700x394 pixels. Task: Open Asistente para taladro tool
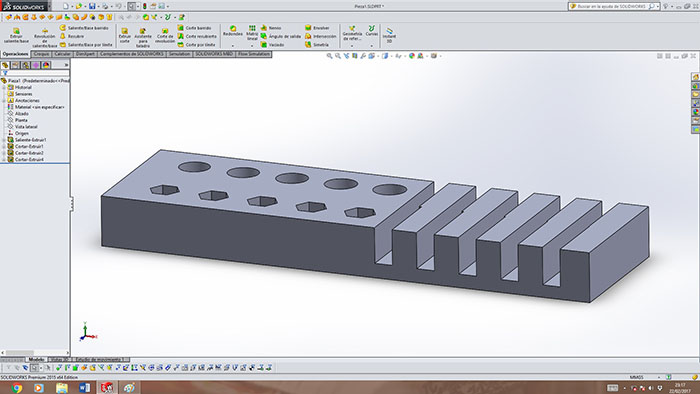point(143,37)
